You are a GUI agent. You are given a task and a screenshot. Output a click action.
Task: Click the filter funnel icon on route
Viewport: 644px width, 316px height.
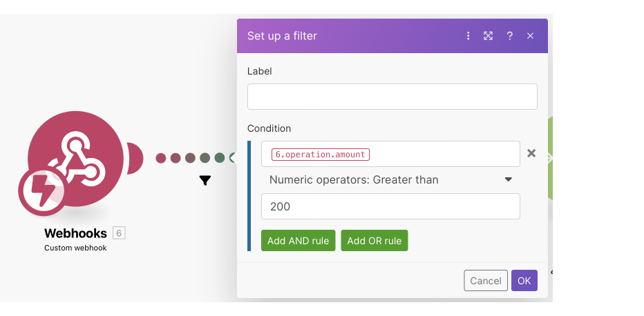205,181
